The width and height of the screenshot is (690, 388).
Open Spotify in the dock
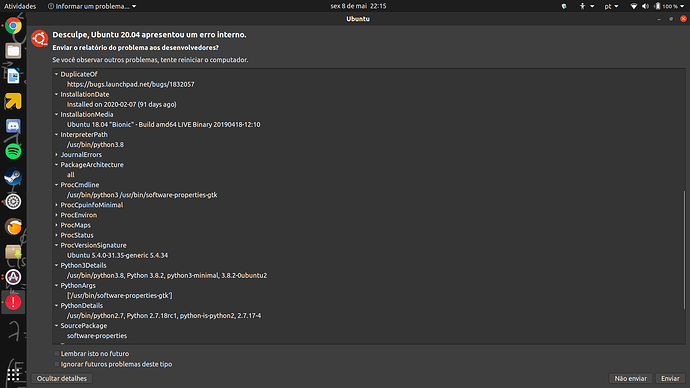coord(13,151)
